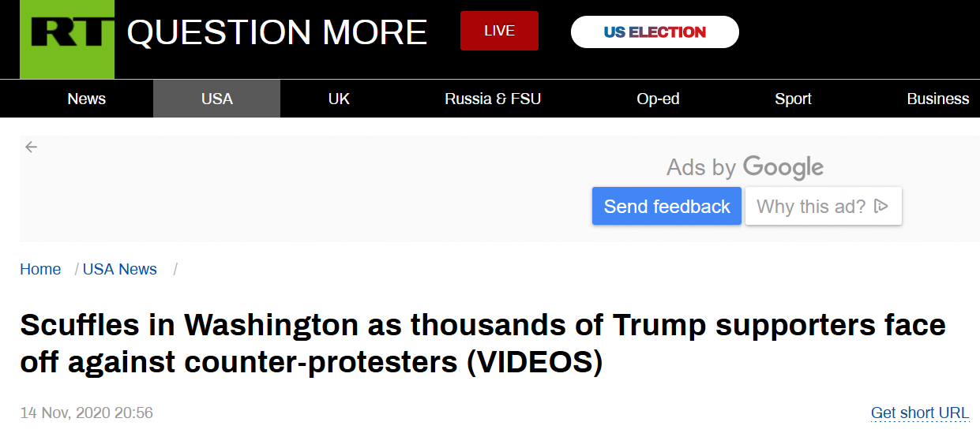Click the Ads by Google label
This screenshot has height=437, width=980.
point(744,167)
